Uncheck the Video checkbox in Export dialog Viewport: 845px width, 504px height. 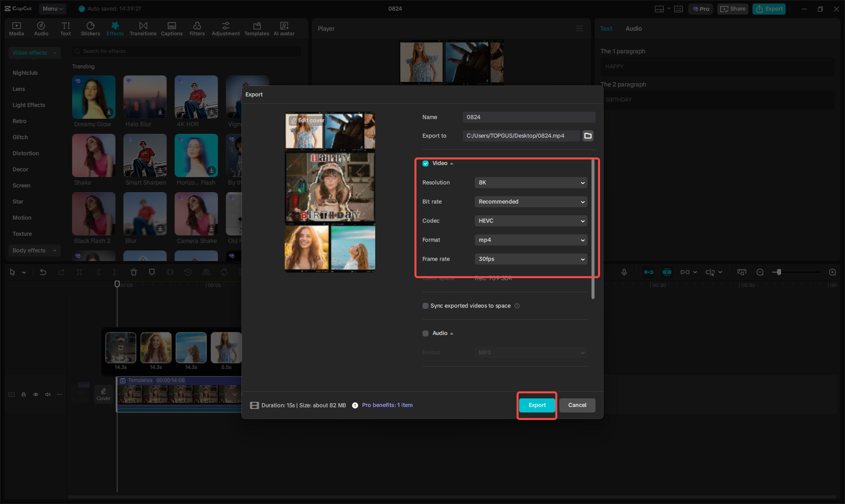pos(426,163)
